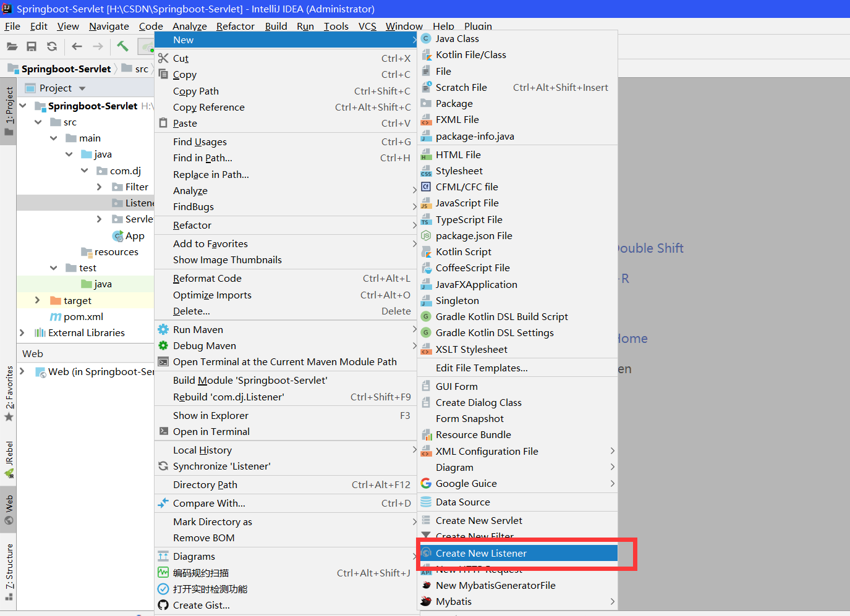Click the App class icon in project tree
The width and height of the screenshot is (850, 616).
pos(117,235)
